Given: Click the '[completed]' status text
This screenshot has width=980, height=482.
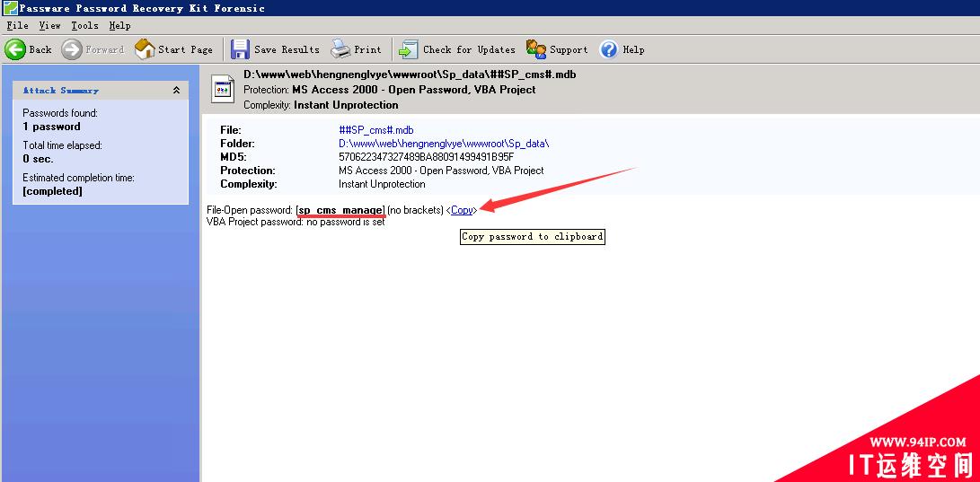Looking at the screenshot, I should (52, 191).
